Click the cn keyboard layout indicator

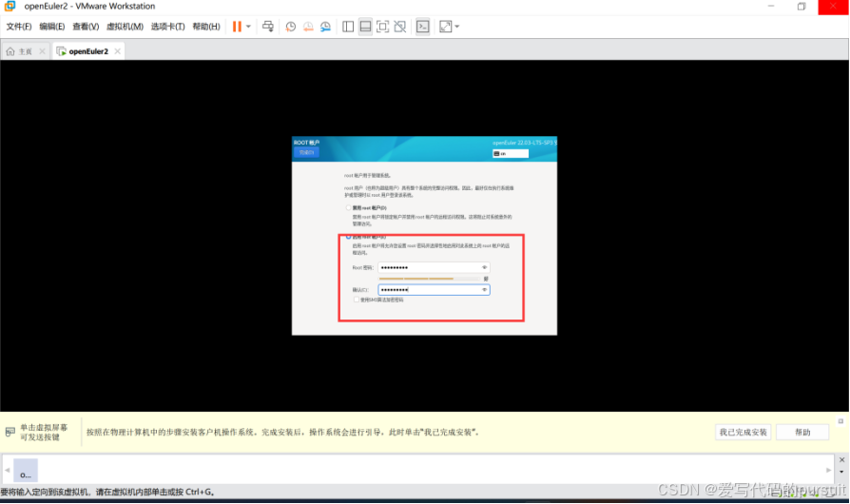pos(511,154)
